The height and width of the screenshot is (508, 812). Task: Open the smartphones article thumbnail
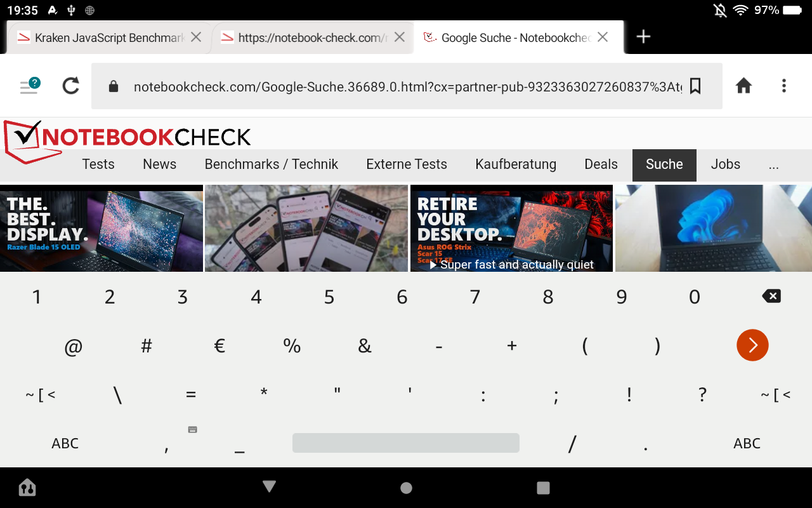tap(306, 229)
